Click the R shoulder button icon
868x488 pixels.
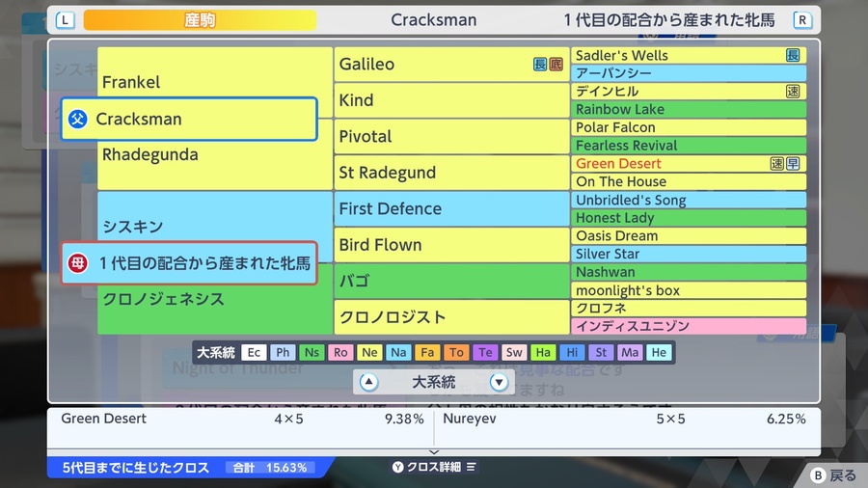click(802, 20)
